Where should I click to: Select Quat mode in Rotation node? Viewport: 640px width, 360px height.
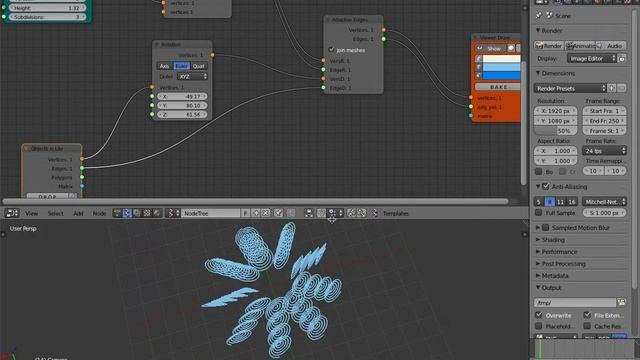pyautogui.click(x=199, y=66)
